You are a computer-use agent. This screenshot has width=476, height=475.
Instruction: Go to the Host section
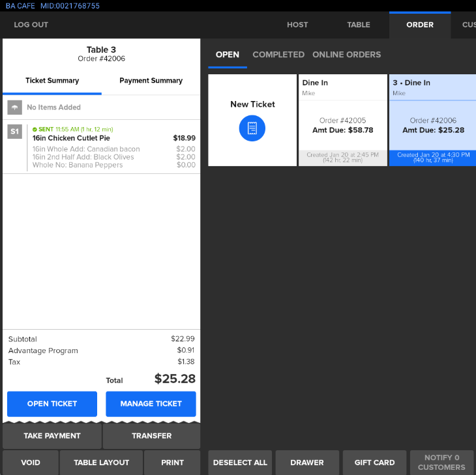pos(297,25)
